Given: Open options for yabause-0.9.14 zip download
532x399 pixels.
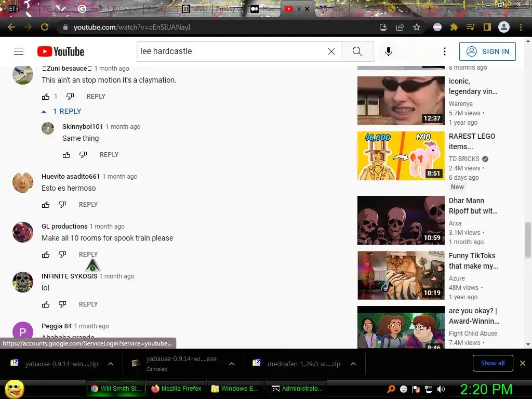Looking at the screenshot, I should click(x=111, y=364).
